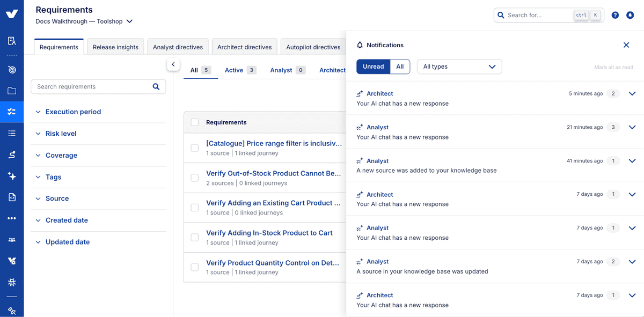Open the bug icon in the sidebar

(12, 282)
